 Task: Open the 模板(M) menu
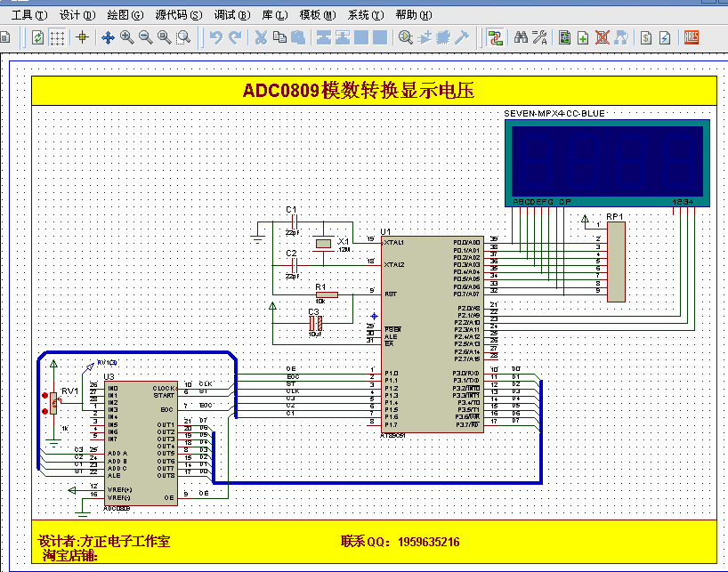coord(318,15)
